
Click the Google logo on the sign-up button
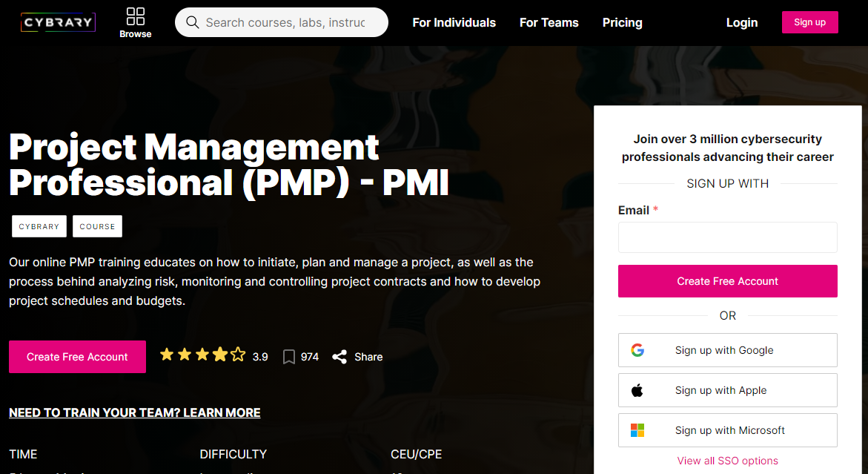click(x=637, y=349)
